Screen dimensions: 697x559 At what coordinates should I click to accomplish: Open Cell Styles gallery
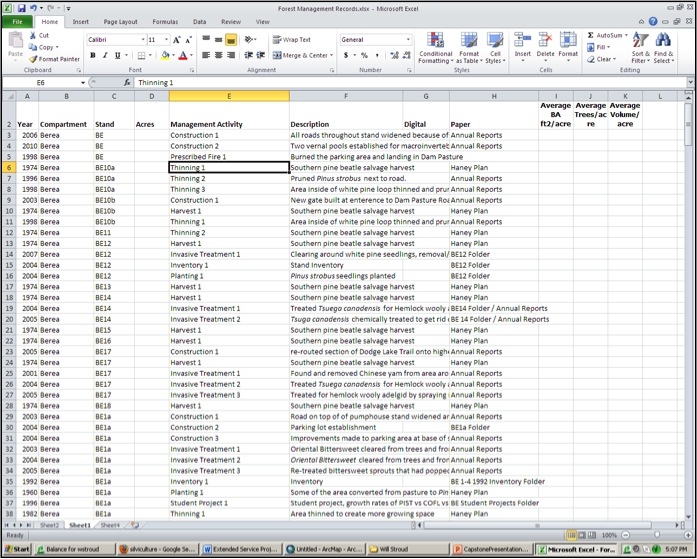(495, 48)
